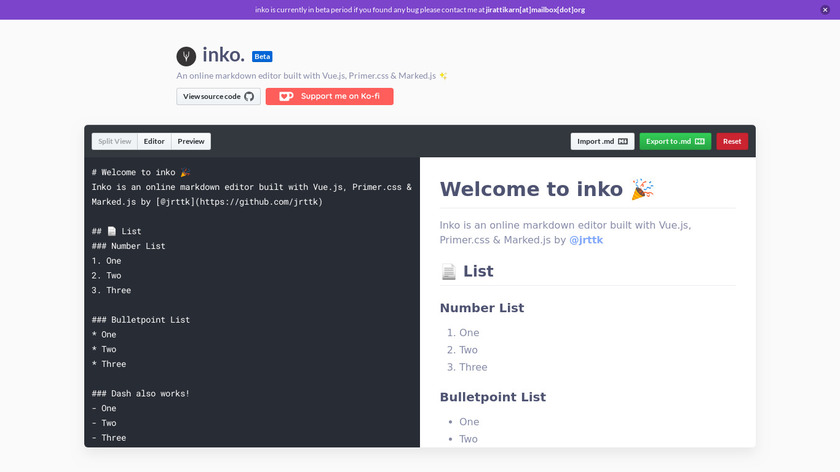Click Export to .md button
The width and height of the screenshot is (840, 472).
[675, 141]
